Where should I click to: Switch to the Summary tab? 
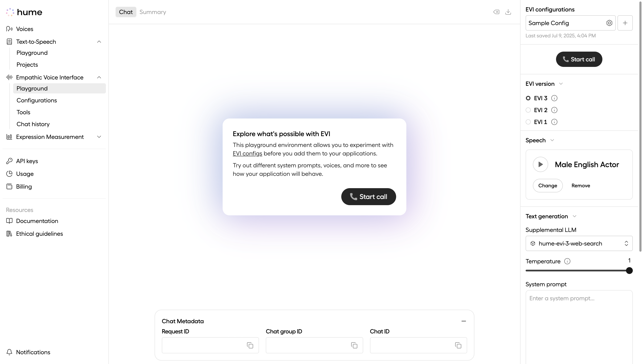coord(153,12)
